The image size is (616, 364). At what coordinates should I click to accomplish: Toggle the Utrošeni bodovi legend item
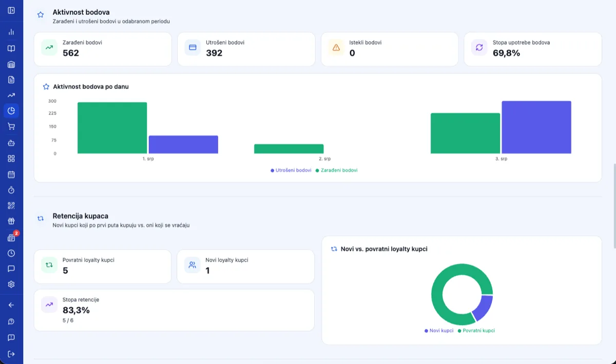click(291, 170)
